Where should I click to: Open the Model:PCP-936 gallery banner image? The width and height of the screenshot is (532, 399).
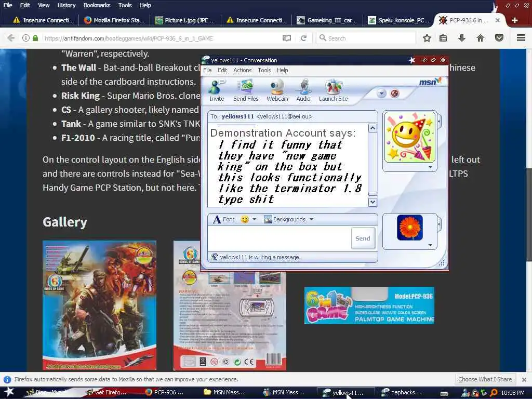tap(369, 305)
